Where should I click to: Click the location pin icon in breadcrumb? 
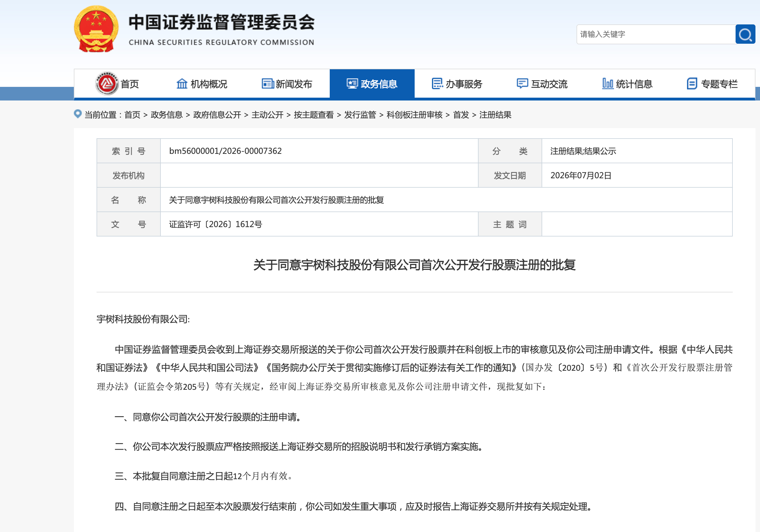coord(78,114)
